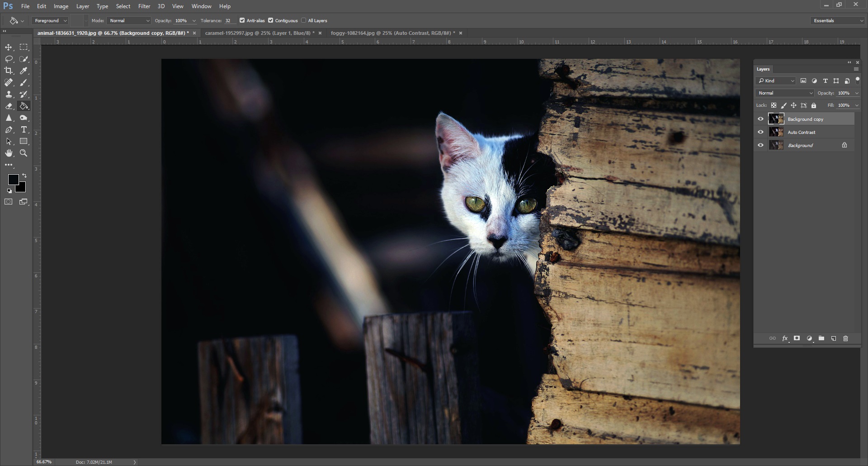Select the Crop tool
Viewport: 868px width, 466px height.
click(9, 71)
